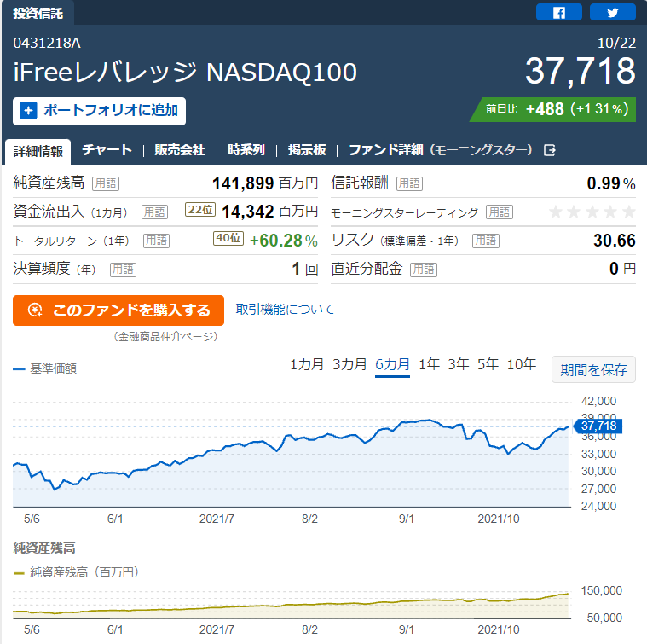
Task: Click the 2021/10 label under the price chart
Action: 499,519
